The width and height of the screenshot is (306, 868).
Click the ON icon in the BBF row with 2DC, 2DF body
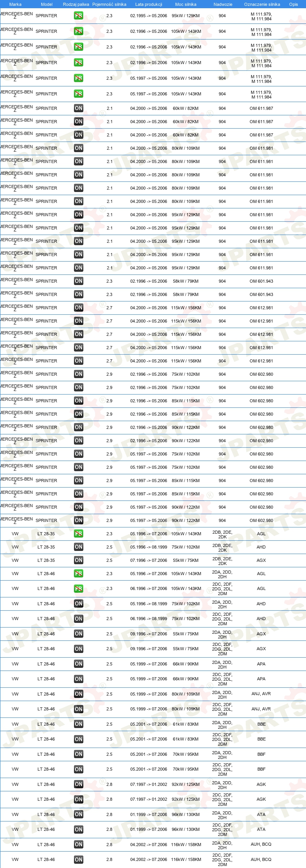[x=78, y=769]
